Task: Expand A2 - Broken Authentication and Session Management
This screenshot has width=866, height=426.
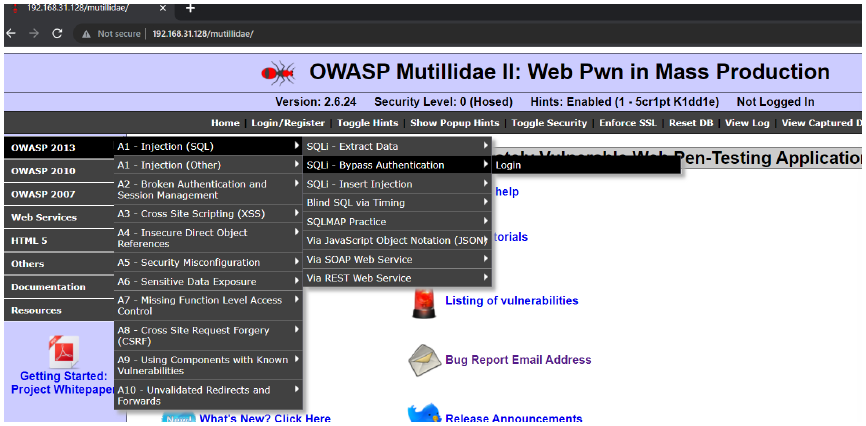Action: click(x=208, y=190)
